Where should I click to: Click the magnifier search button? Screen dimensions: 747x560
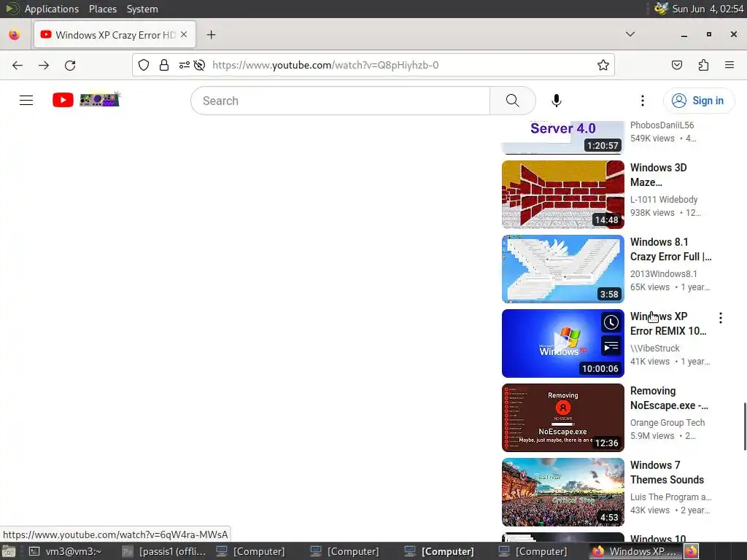click(513, 101)
